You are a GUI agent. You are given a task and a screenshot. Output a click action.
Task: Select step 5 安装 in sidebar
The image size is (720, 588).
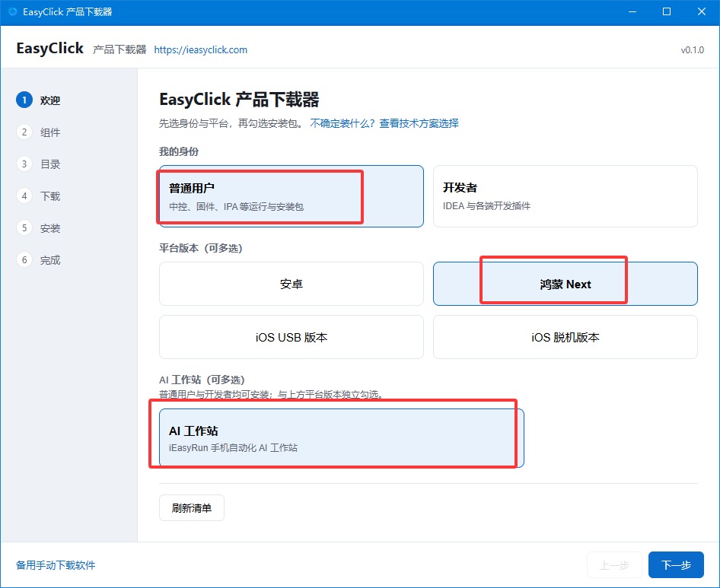coord(39,227)
